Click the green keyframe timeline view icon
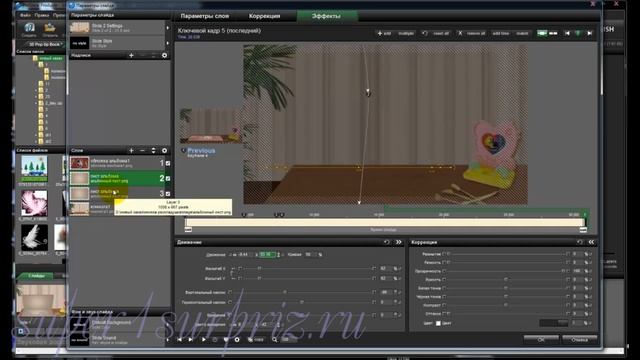 [542, 33]
